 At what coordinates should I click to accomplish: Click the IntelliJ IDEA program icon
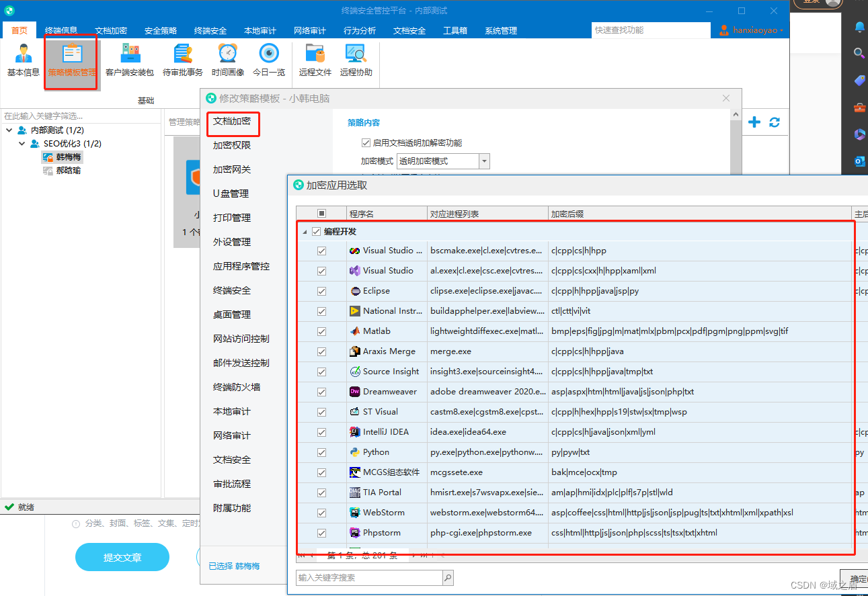click(355, 432)
